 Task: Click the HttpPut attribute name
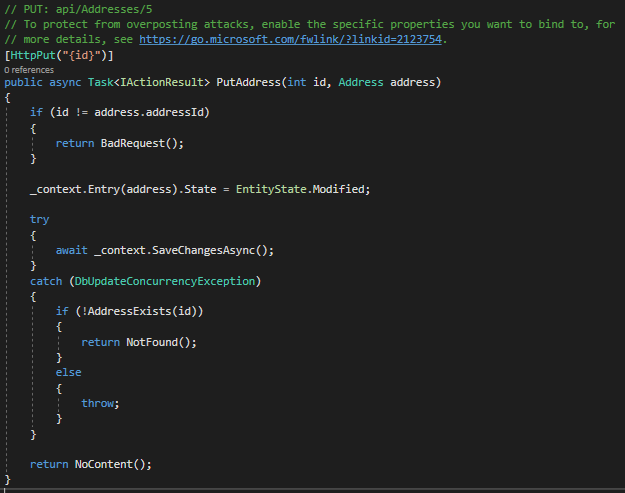point(33,55)
